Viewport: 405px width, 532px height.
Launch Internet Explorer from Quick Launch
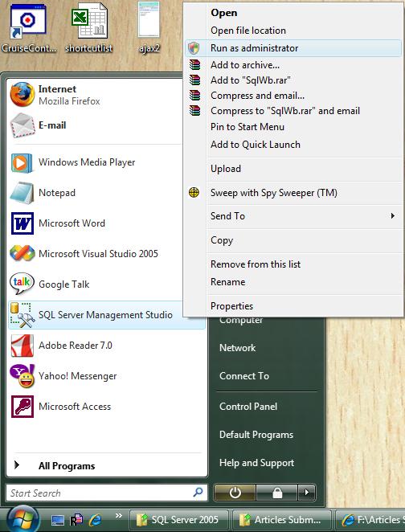coord(96,520)
